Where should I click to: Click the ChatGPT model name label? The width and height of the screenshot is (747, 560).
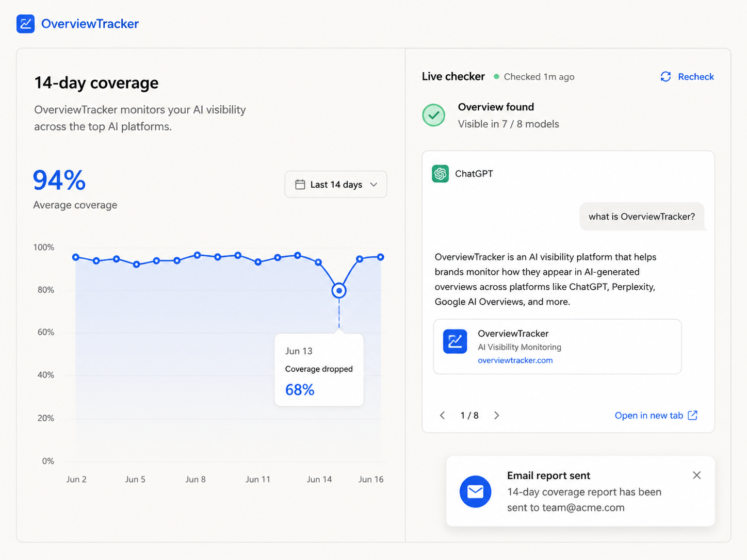coord(474,174)
